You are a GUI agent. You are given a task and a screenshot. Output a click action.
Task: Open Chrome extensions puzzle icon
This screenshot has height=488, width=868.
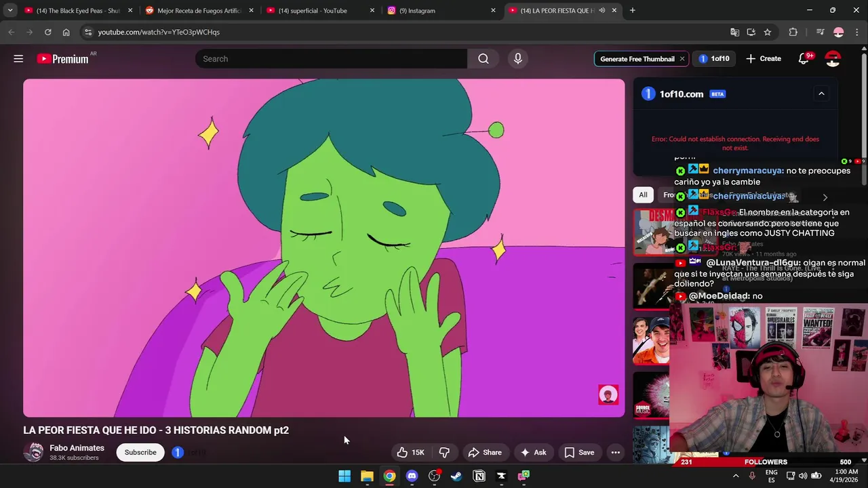pyautogui.click(x=793, y=32)
